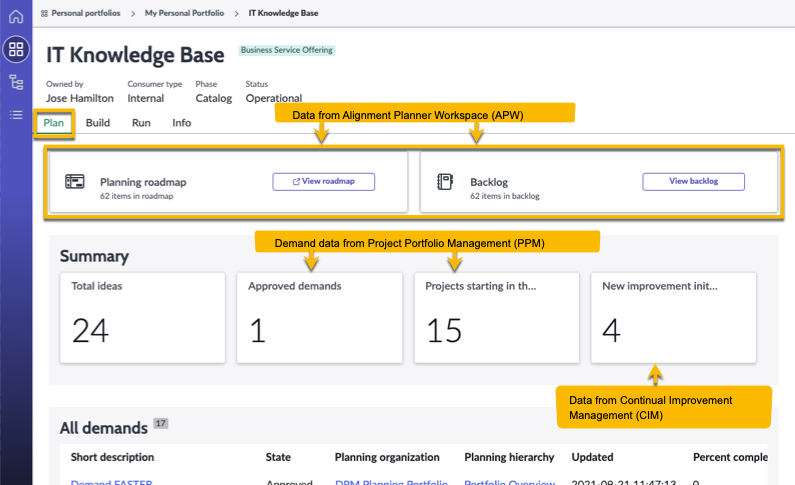Switch to the Plan tab

pos(54,123)
